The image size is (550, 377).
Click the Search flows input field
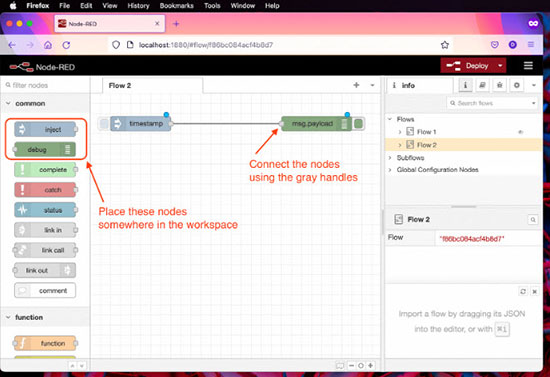pos(488,103)
